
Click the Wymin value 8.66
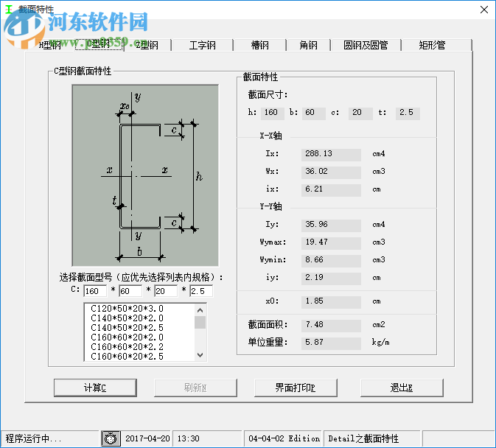point(331,261)
